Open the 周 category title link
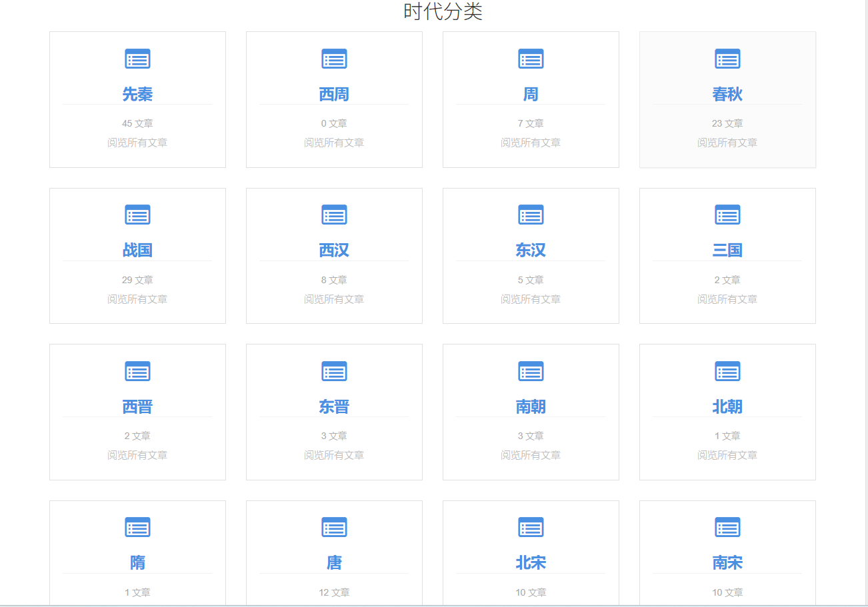This screenshot has width=868, height=607. tap(531, 94)
